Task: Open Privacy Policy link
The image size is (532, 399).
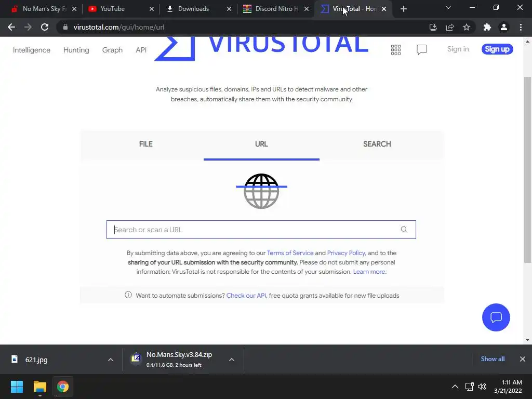Action: (346, 253)
